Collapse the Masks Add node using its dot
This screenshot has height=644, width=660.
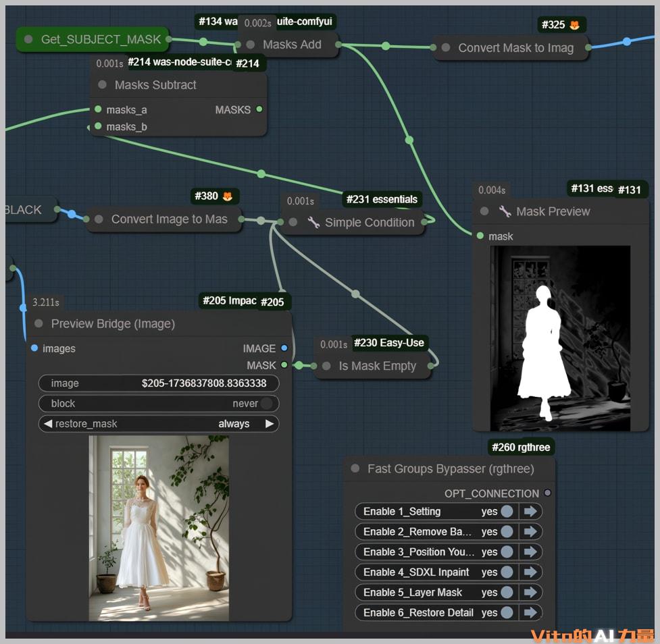[x=251, y=44]
